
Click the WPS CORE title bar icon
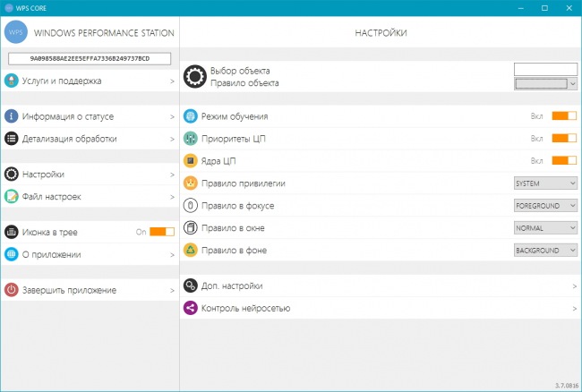click(x=9, y=8)
